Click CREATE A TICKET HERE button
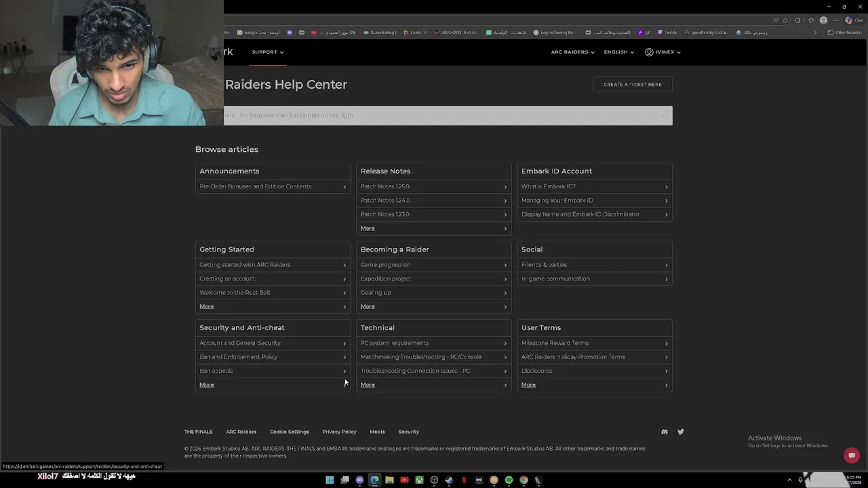This screenshot has width=868, height=488. pyautogui.click(x=633, y=85)
